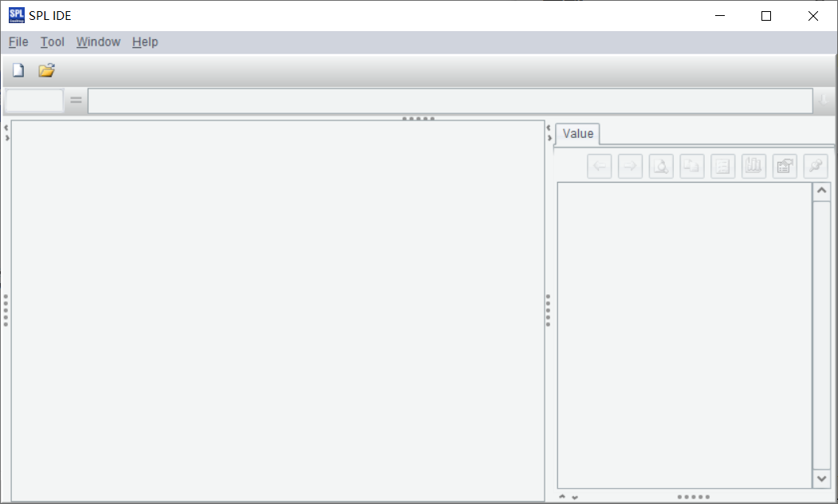Click the equals sign beside the cell name box
Screen dimensions: 838x504
[76, 100]
